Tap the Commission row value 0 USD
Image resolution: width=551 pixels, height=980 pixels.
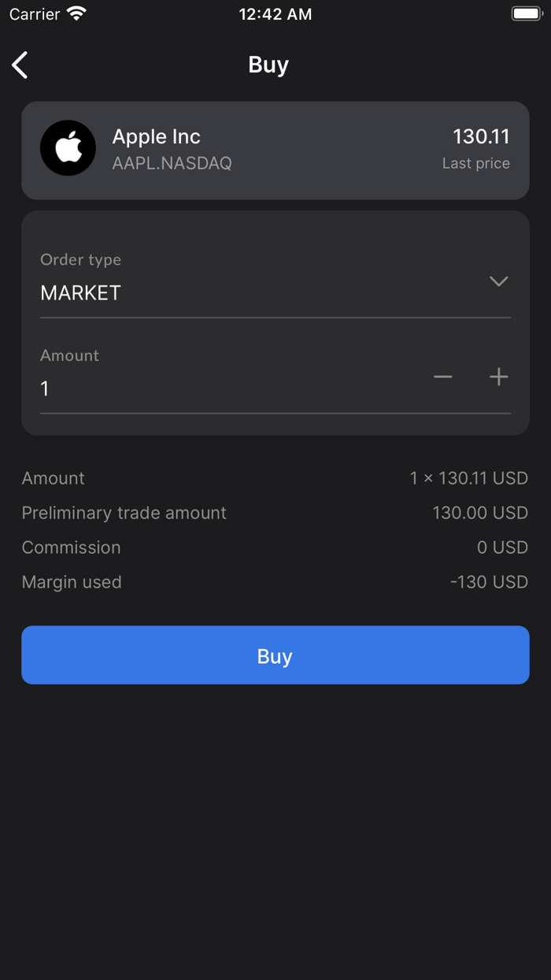(x=502, y=548)
